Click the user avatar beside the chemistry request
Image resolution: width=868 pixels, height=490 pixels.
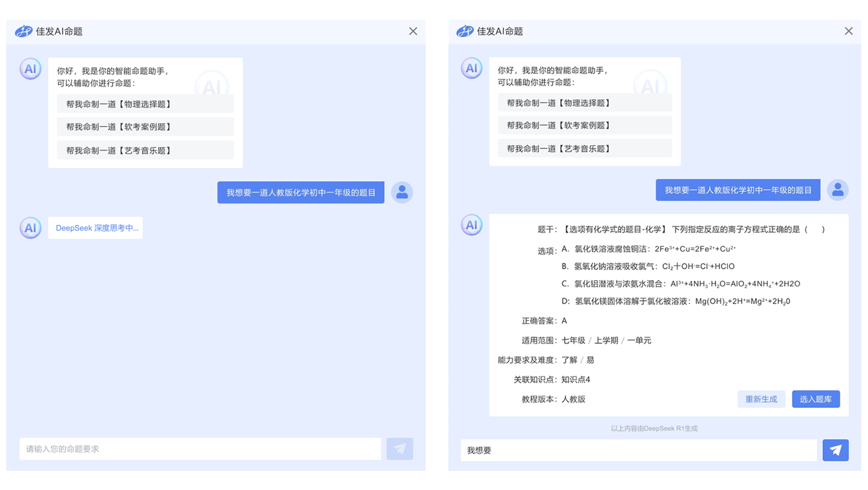402,192
